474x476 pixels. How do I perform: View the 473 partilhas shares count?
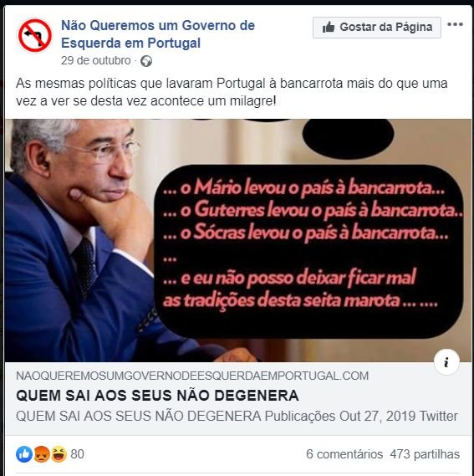(x=425, y=454)
